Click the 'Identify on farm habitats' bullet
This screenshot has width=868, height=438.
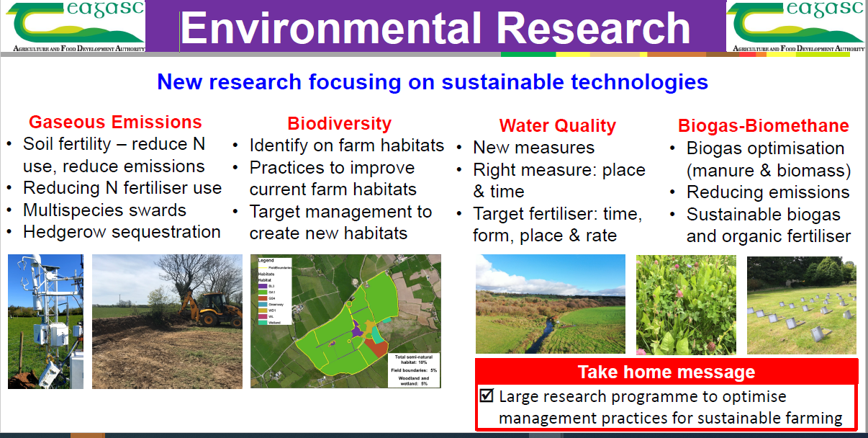pos(347,146)
